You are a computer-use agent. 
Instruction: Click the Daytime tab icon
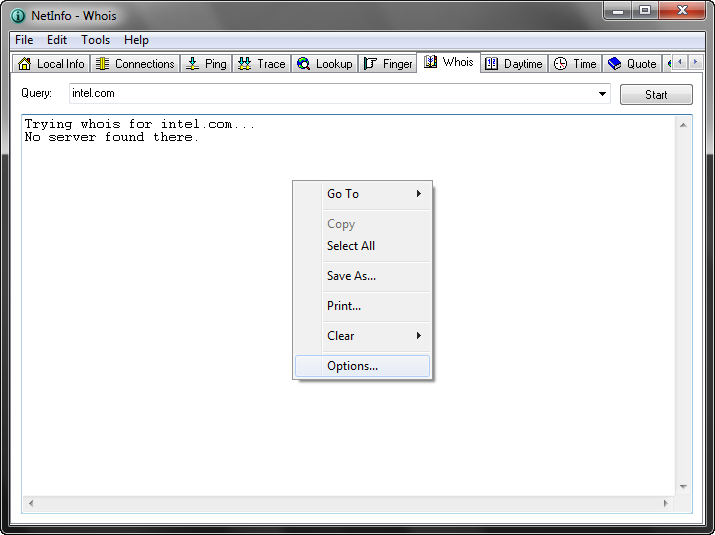click(x=491, y=64)
